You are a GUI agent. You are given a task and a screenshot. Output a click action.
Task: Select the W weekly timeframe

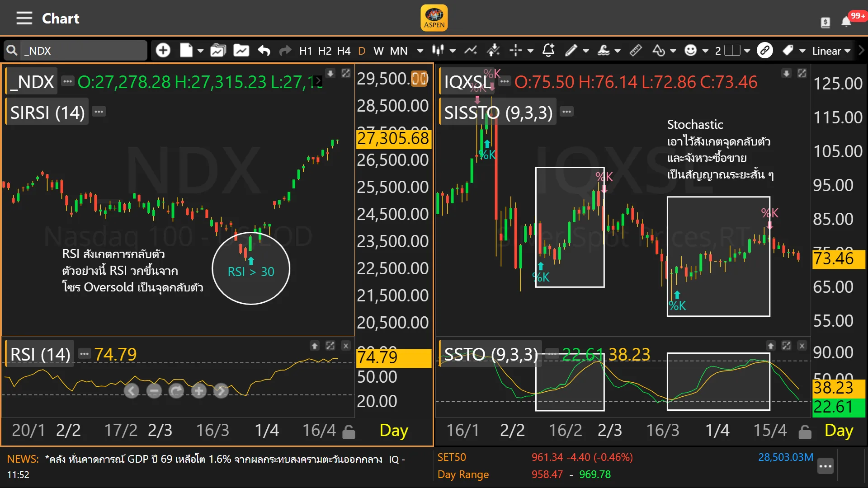click(x=378, y=51)
